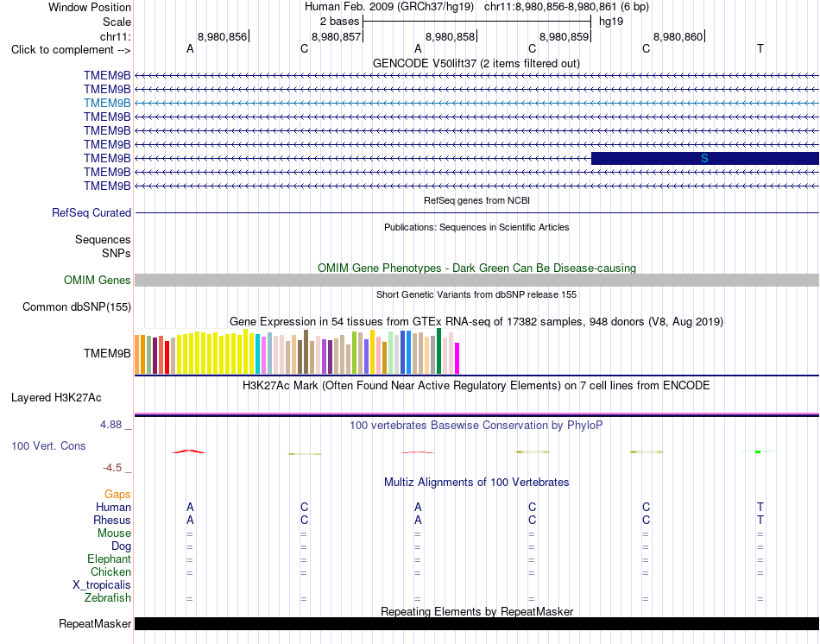The height and width of the screenshot is (644, 820).
Task: Open the 'RefSeq Curated' track label
Action: tap(91, 213)
